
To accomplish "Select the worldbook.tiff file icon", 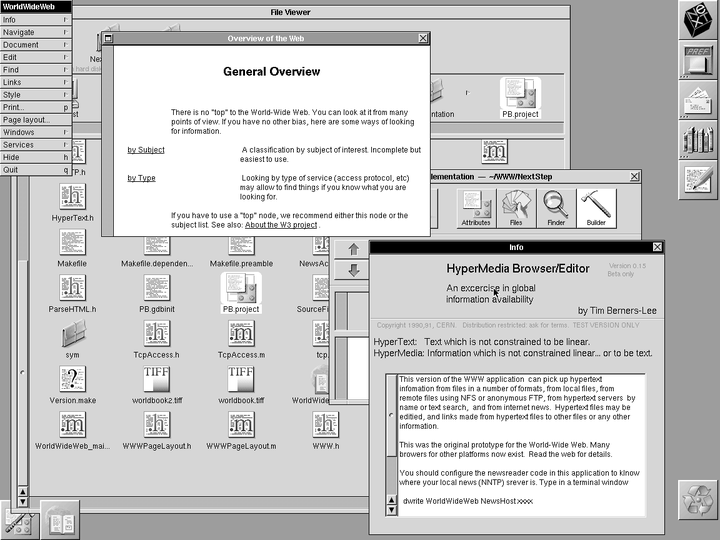I will (x=240, y=383).
